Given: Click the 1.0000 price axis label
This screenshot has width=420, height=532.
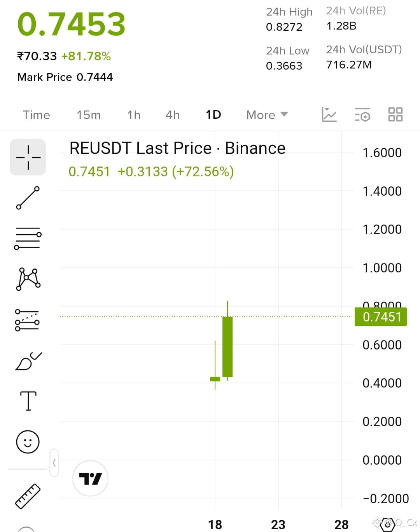Looking at the screenshot, I should 382,268.
